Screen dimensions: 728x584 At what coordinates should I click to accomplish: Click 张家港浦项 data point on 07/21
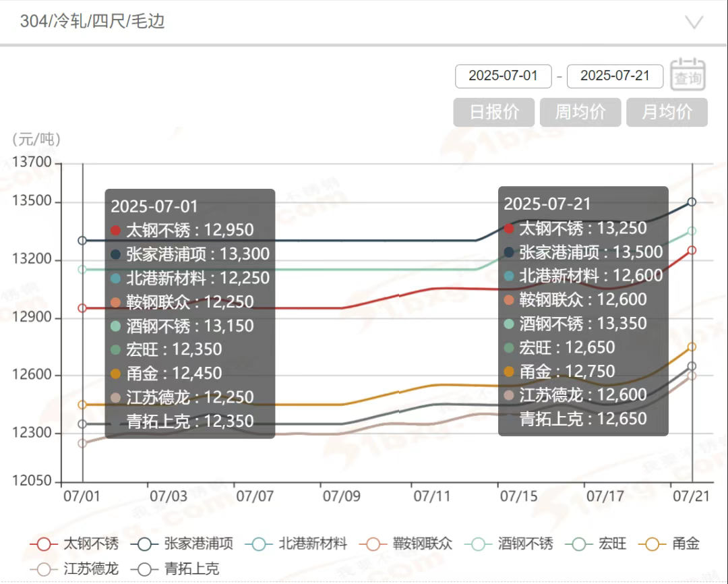tap(692, 202)
